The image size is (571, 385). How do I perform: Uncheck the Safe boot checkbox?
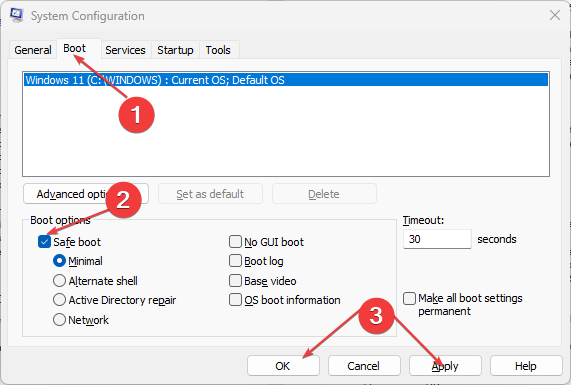click(x=44, y=241)
